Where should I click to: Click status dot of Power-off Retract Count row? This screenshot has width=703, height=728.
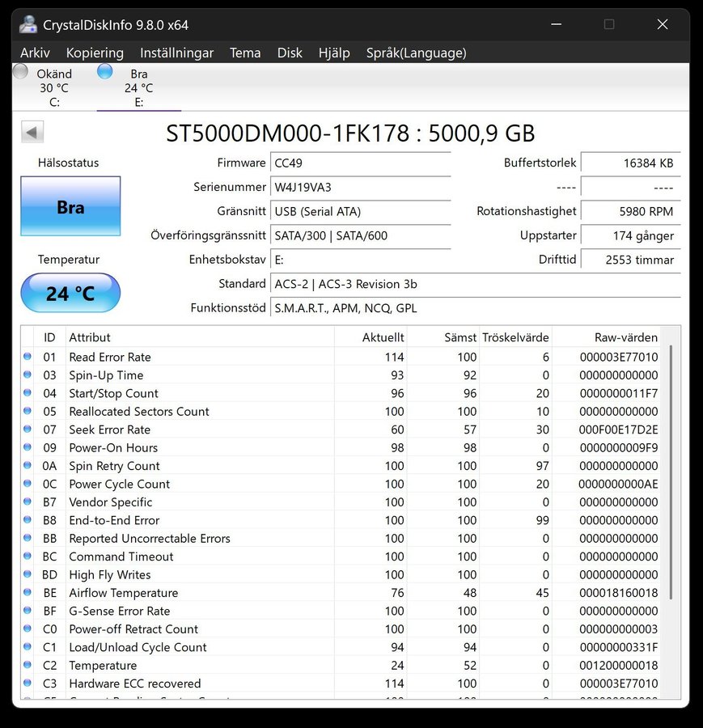click(28, 629)
